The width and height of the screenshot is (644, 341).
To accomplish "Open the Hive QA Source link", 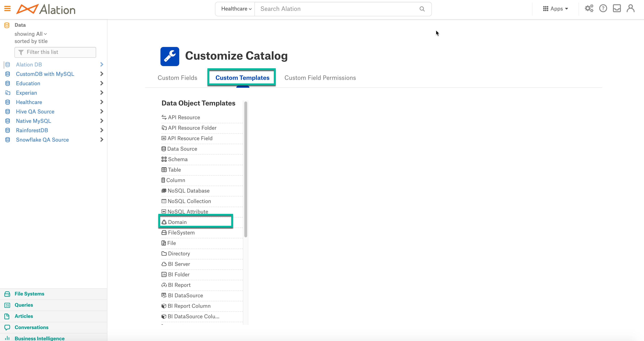I will point(35,112).
